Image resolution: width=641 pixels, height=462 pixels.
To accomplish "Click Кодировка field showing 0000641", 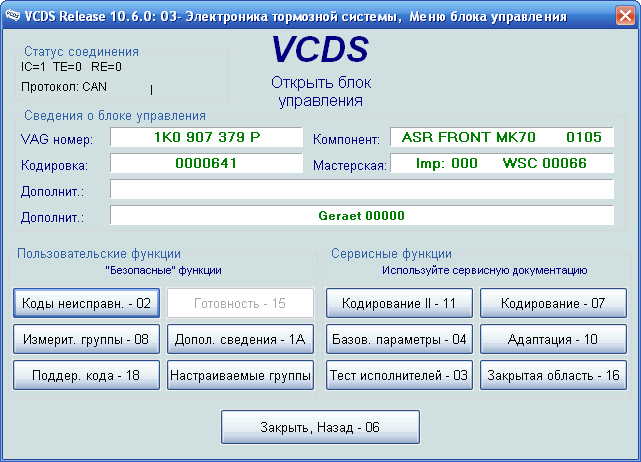I will click(206, 163).
